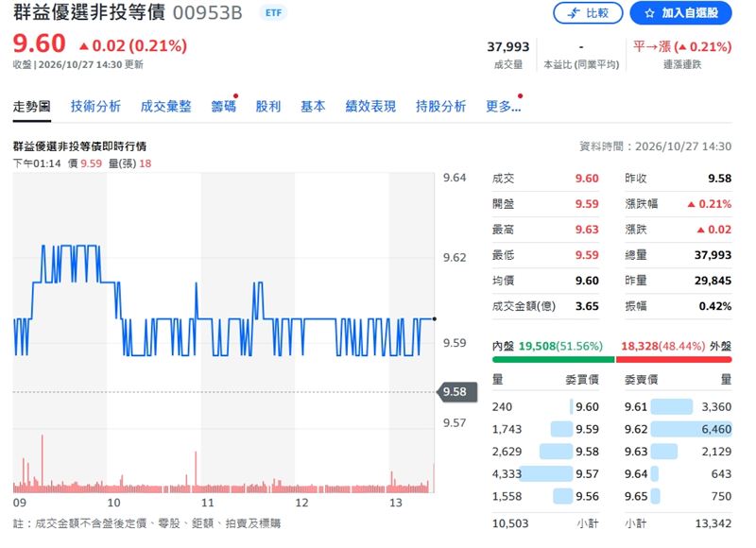Click the 群益優選非投等債即時行情 chart title
The width and height of the screenshot is (756, 548).
(x=79, y=146)
